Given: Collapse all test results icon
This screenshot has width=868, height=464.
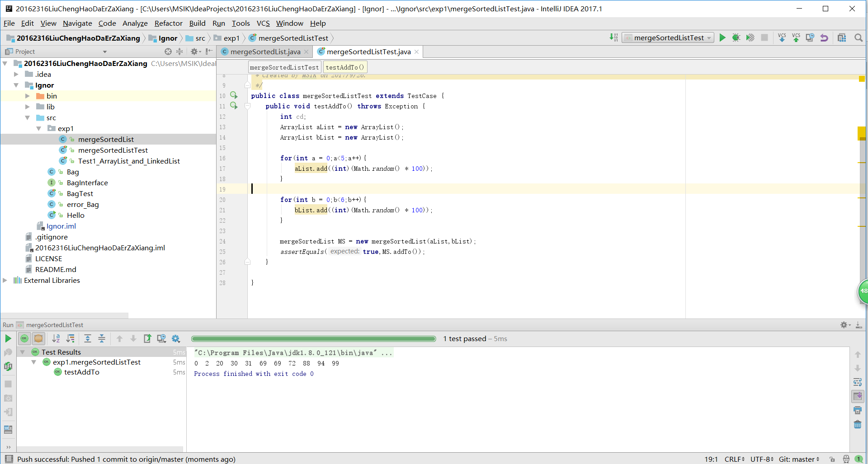Looking at the screenshot, I should point(102,338).
